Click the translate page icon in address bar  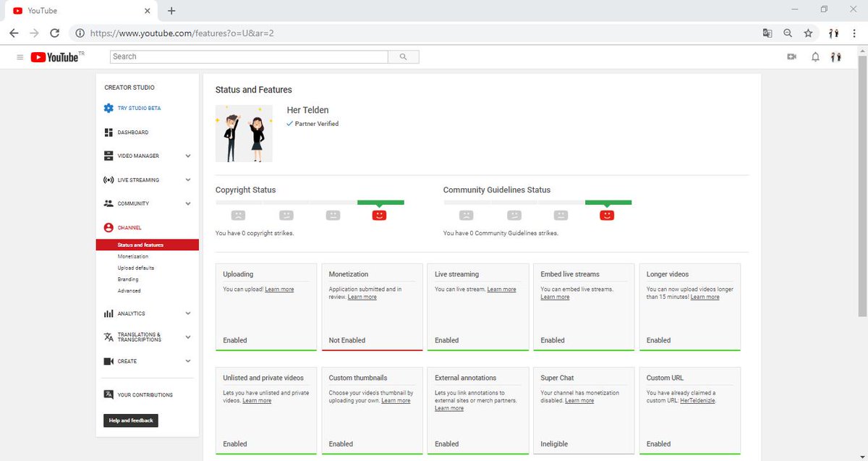click(x=767, y=33)
